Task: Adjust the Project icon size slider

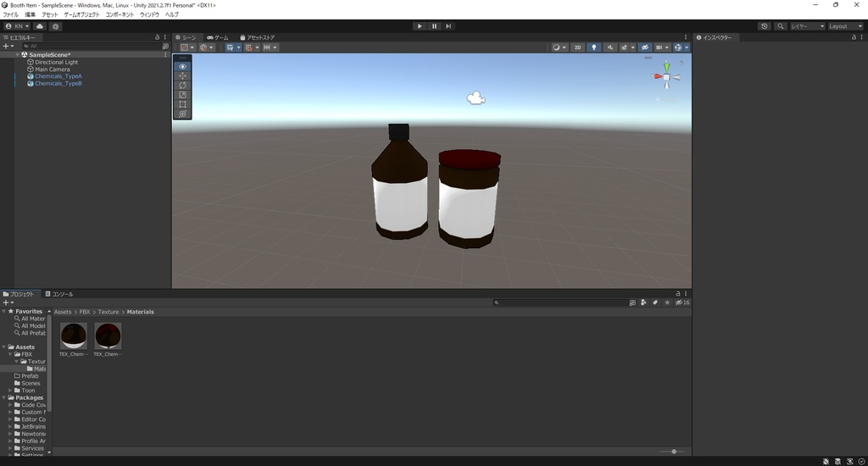Action: tap(674, 452)
